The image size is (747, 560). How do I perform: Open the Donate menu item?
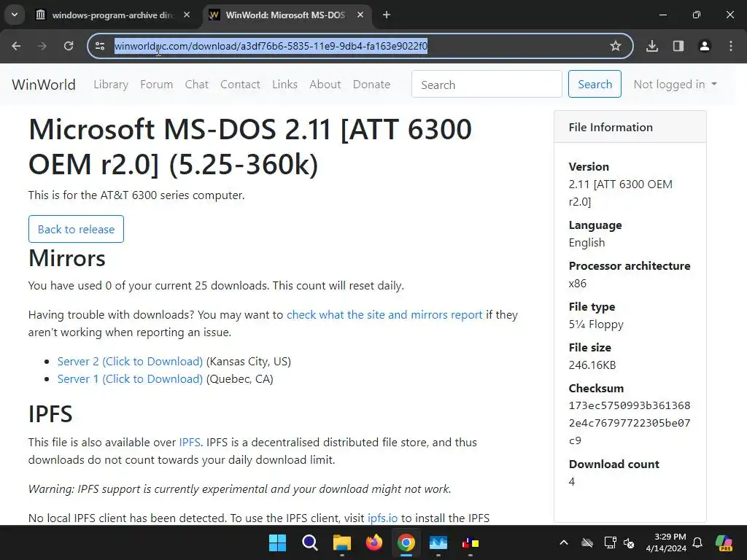click(x=371, y=85)
